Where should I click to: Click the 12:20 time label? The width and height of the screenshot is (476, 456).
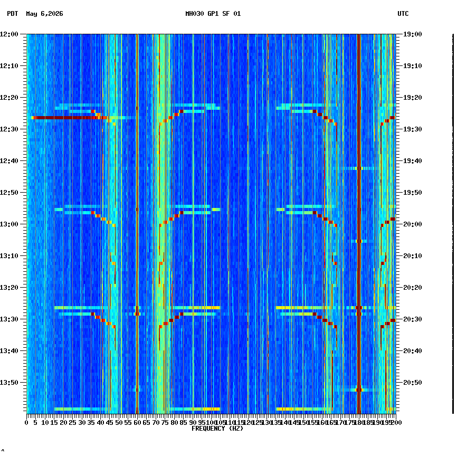[9, 98]
